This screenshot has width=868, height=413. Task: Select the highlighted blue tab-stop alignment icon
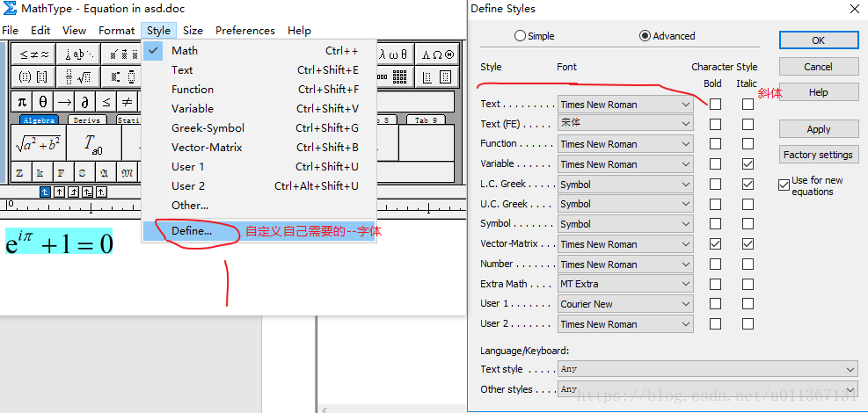[x=46, y=192]
